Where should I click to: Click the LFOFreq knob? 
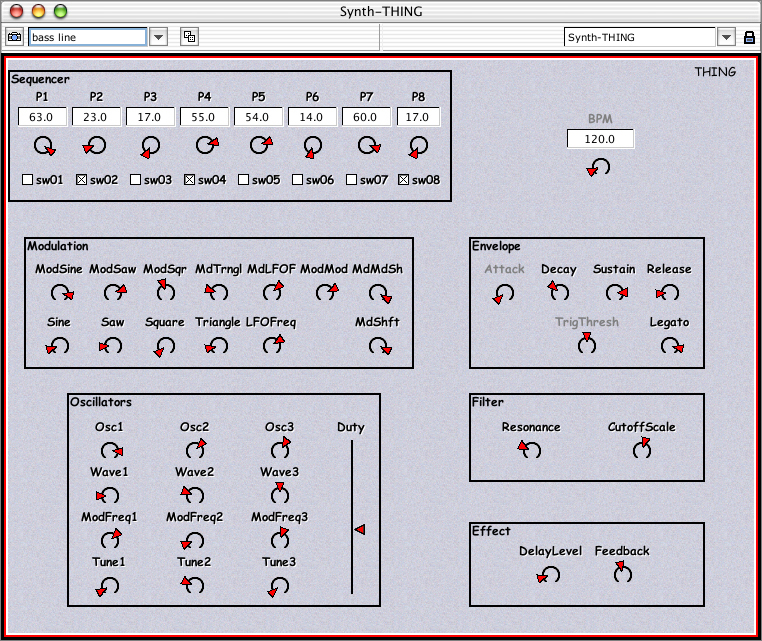pyautogui.click(x=274, y=345)
